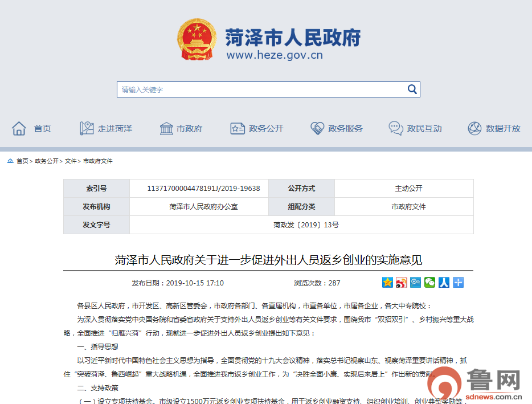Share article to WeChat
Screen dimensions: 532x404
(x=430, y=283)
